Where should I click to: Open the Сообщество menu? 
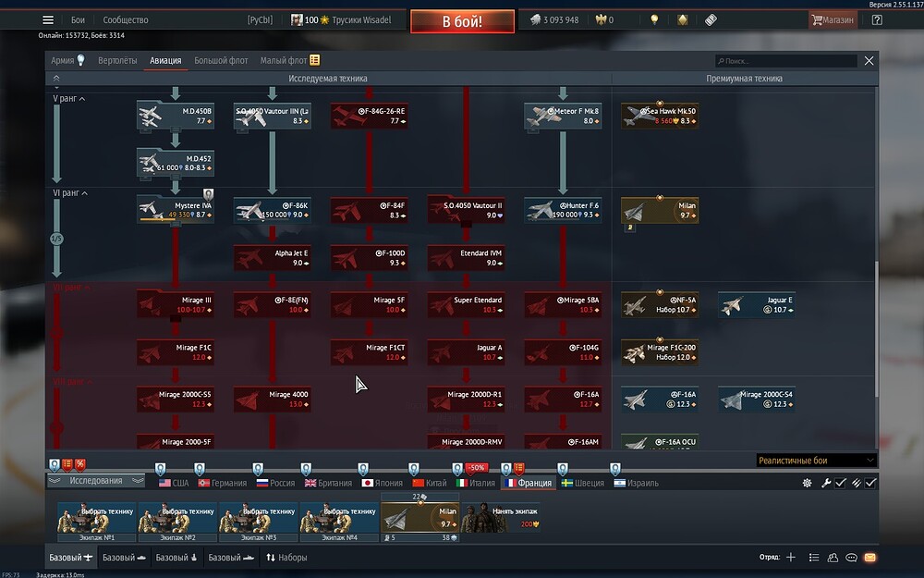coord(126,20)
